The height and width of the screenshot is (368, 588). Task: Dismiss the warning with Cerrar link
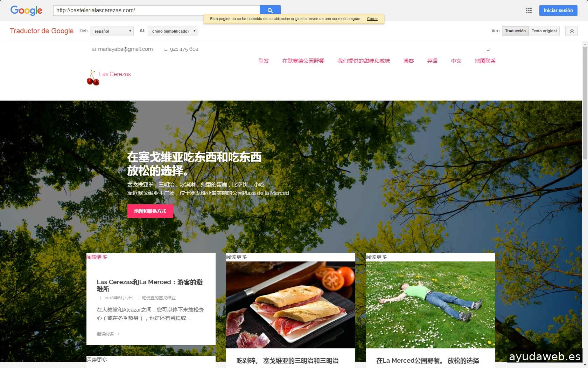[x=372, y=19]
